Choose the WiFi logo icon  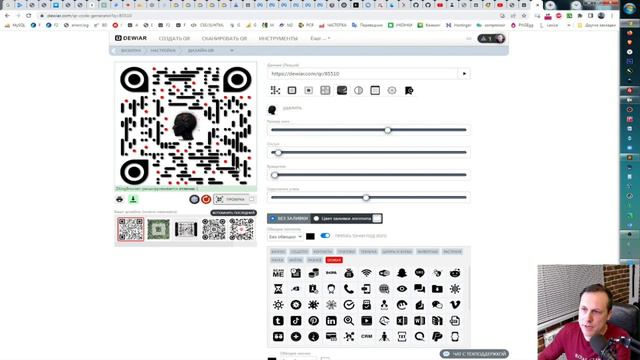pos(367,273)
